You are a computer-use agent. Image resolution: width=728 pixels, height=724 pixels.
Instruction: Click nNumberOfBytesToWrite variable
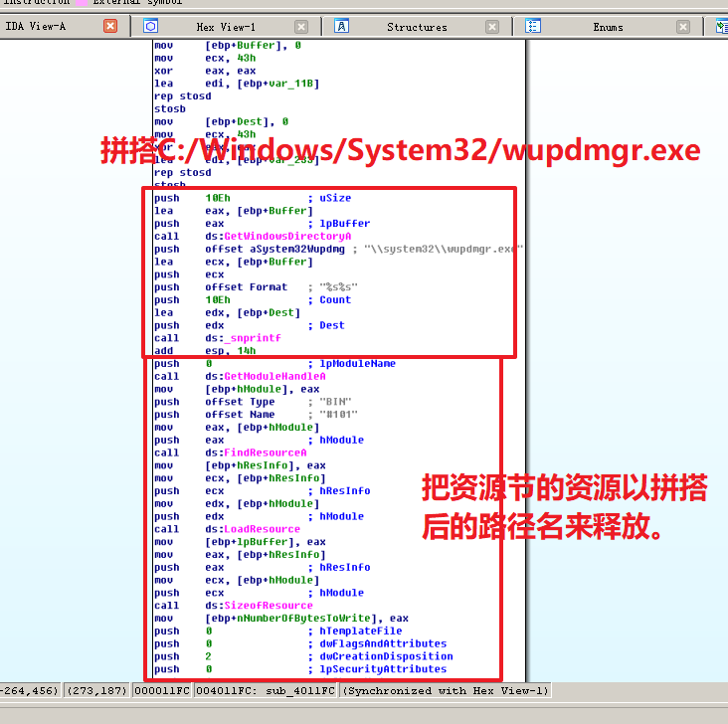tap(303, 619)
